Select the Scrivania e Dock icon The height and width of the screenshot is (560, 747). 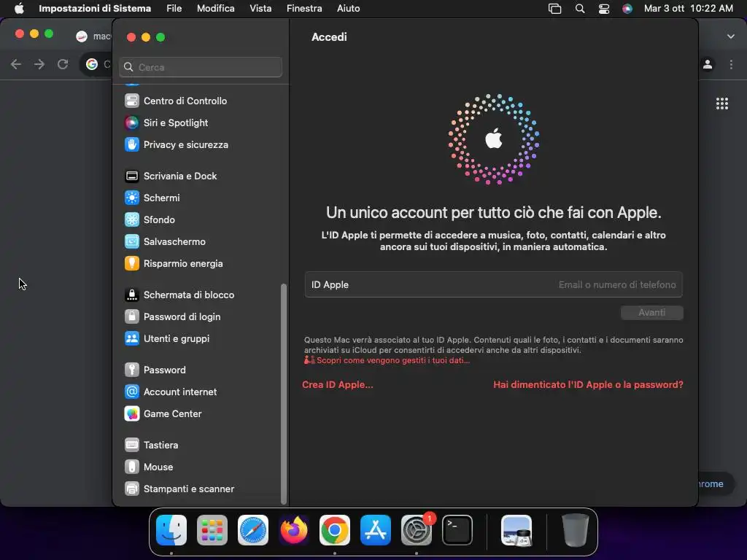pos(132,176)
